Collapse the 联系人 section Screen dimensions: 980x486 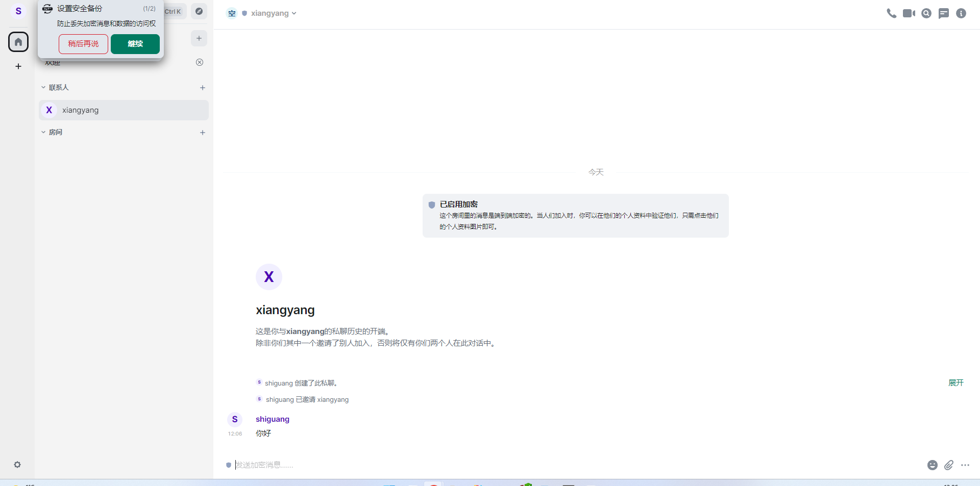[x=43, y=87]
